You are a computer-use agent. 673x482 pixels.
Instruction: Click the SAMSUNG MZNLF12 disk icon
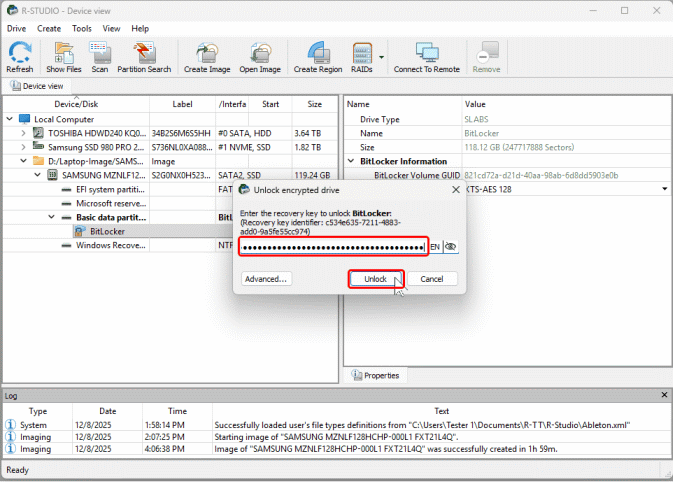pos(52,175)
